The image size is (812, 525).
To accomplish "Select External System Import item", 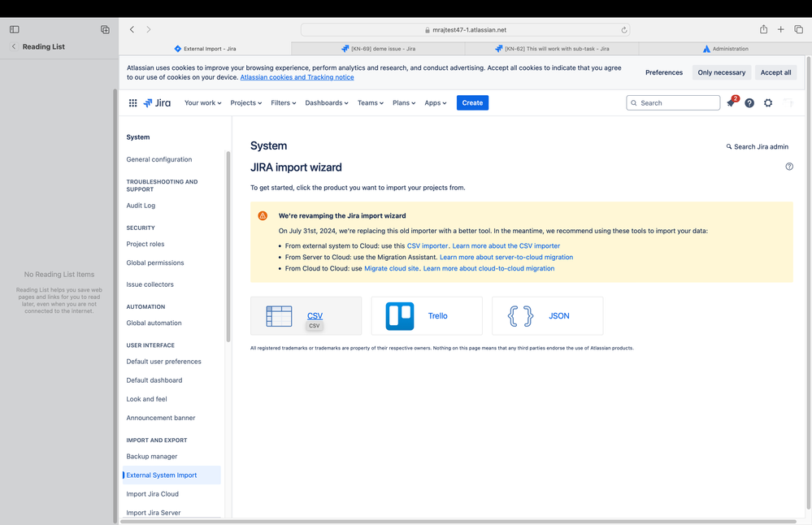I will click(x=172, y=475).
